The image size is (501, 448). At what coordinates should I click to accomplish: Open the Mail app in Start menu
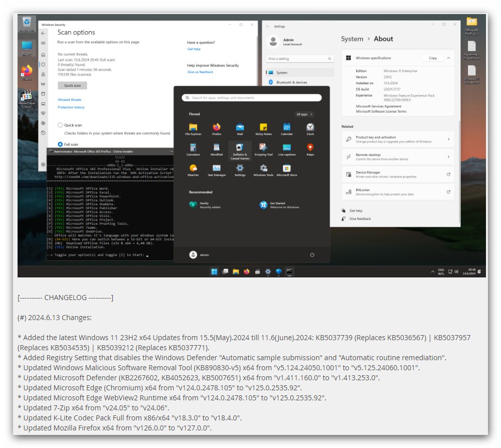click(240, 129)
